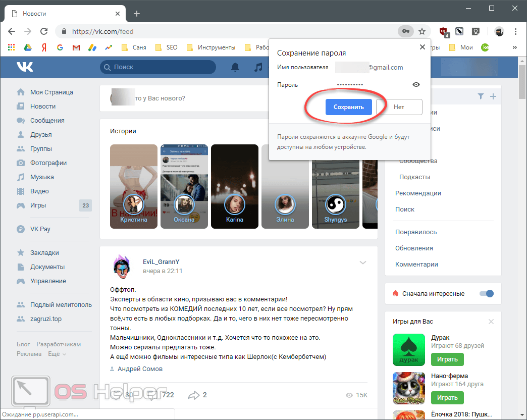
Task: Click the key icon in address bar
Action: (405, 31)
